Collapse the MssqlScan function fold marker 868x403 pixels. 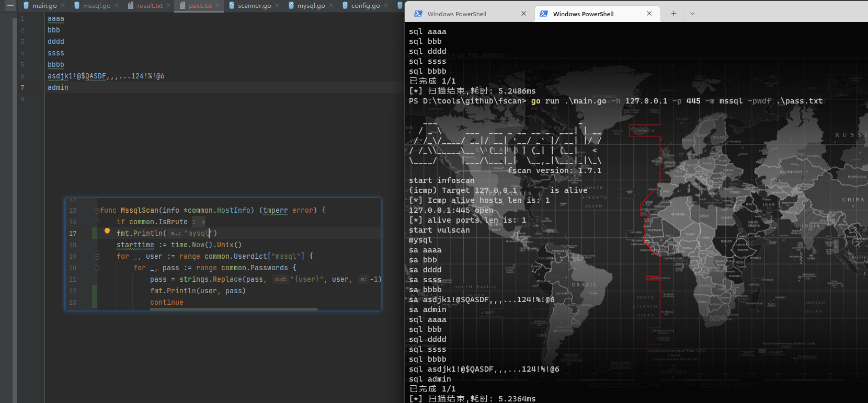pyautogui.click(x=97, y=211)
